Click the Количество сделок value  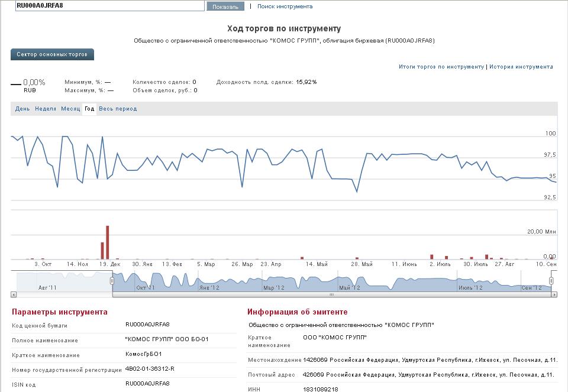(195, 82)
